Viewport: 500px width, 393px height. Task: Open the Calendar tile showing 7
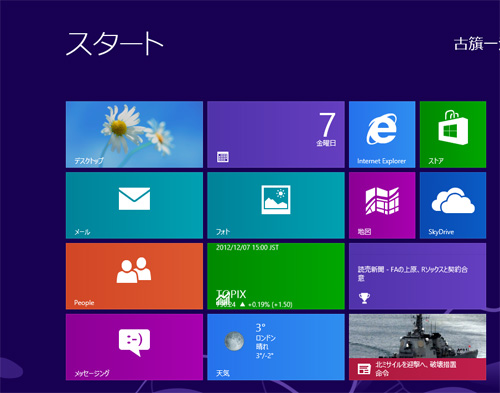point(276,134)
